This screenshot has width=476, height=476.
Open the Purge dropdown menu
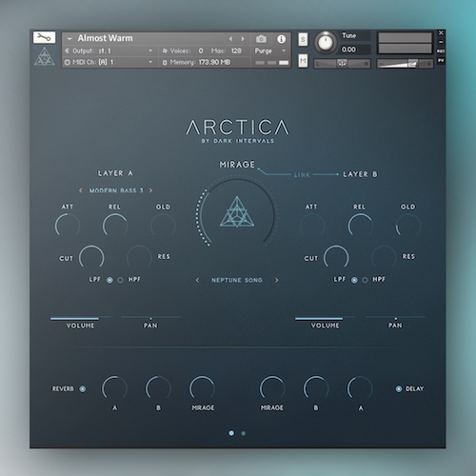270,50
